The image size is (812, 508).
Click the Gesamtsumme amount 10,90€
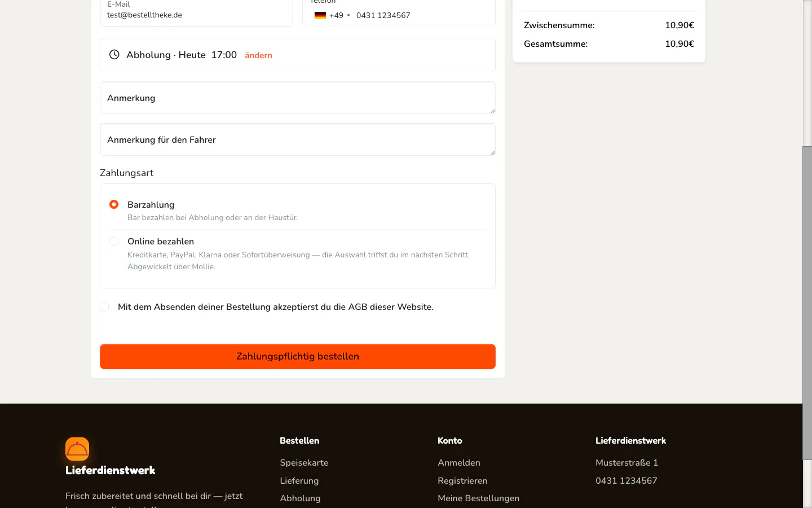(679, 44)
